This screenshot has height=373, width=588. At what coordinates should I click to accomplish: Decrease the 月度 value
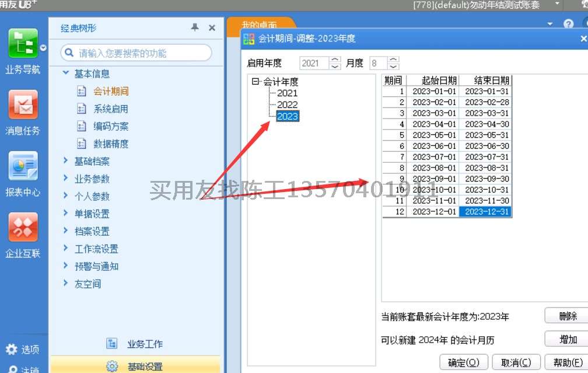pos(393,67)
